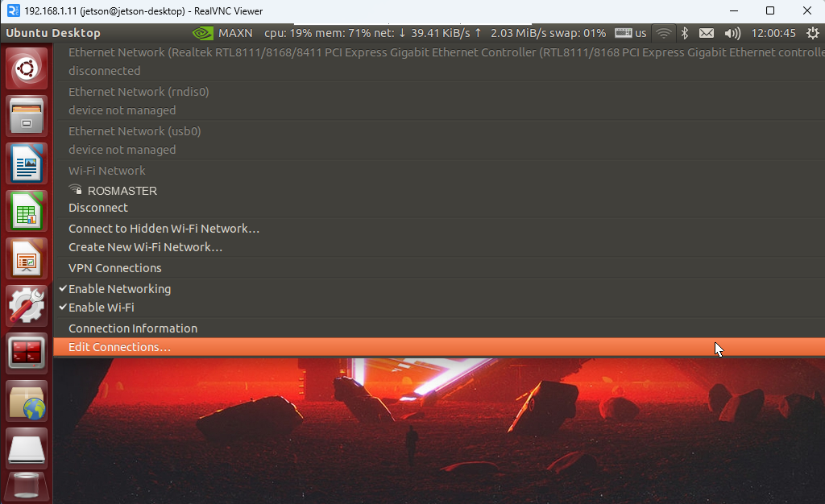Open System Settings gear-and-wrench icon
825x504 pixels.
[x=27, y=306]
